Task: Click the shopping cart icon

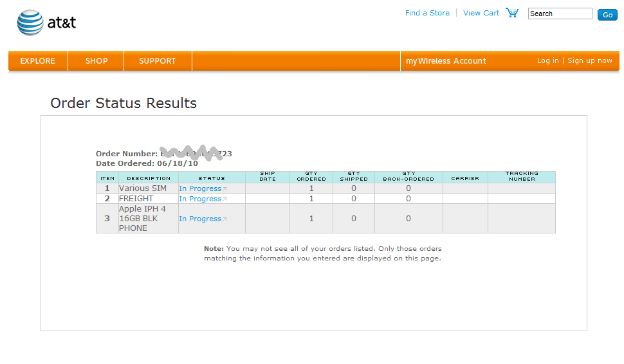Action: click(x=512, y=12)
